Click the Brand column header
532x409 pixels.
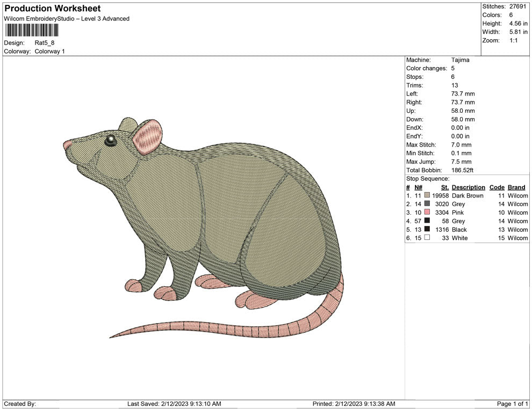click(516, 187)
